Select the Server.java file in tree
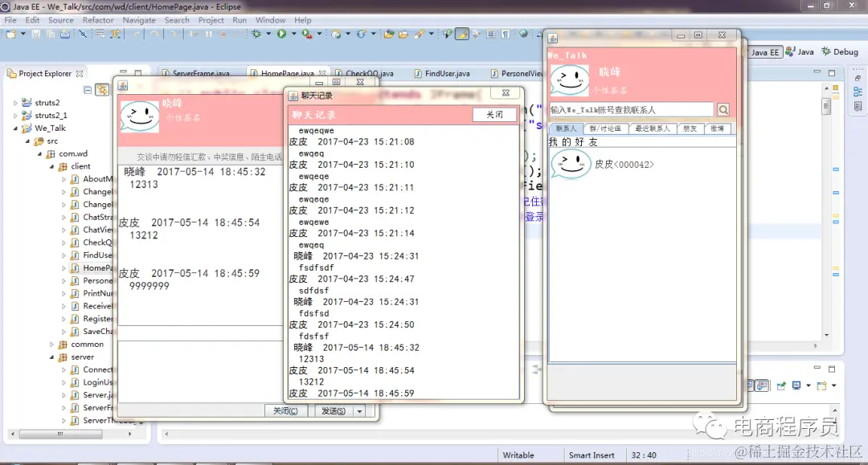Screen dimensions: 868x465 coord(98,395)
